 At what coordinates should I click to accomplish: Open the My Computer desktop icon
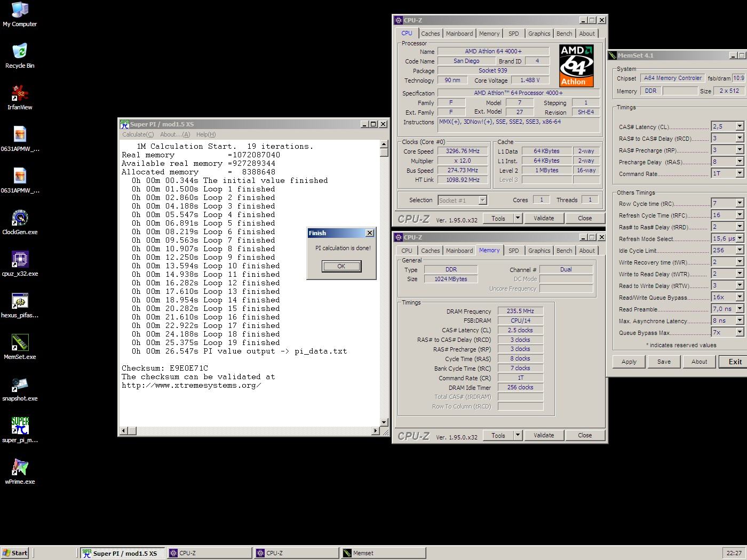(20, 14)
